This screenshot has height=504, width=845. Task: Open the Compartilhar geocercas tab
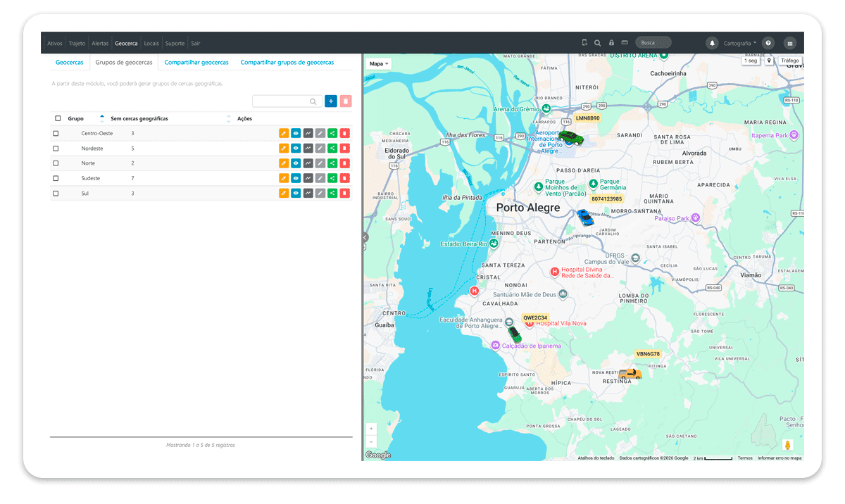click(196, 63)
